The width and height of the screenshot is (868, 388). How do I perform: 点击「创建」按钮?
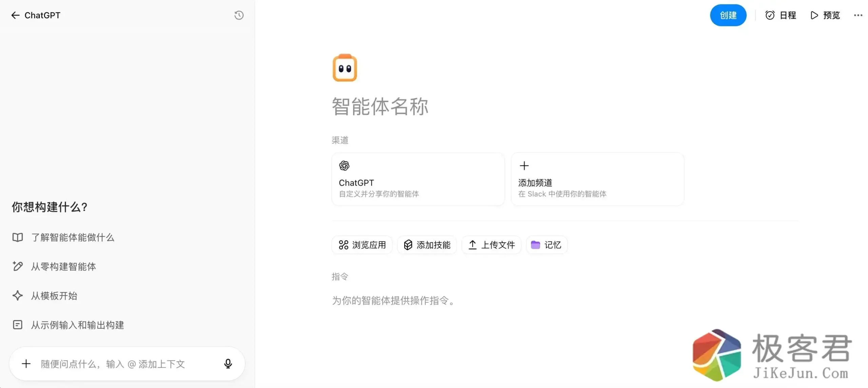pos(728,15)
